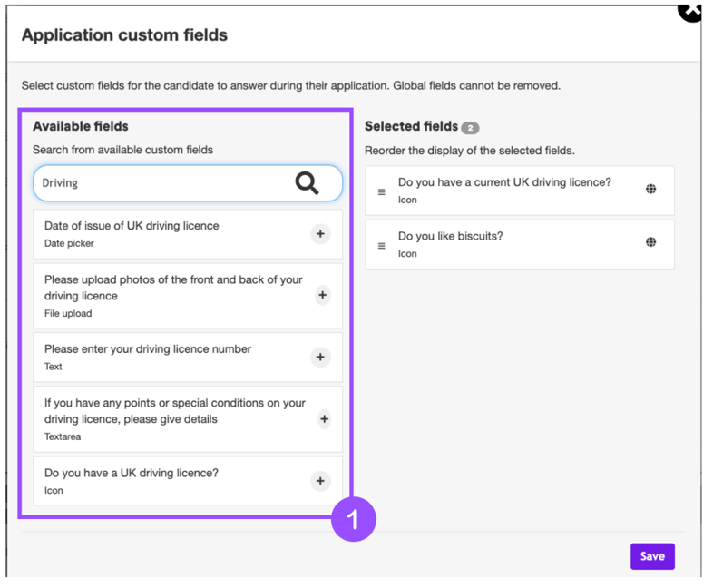This screenshot has height=588, width=713.
Task: Select 'Do you like biscuits?' question text
Action: (x=450, y=236)
